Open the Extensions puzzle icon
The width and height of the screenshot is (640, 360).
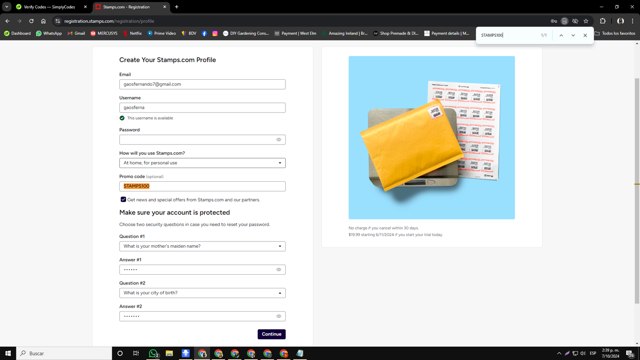(x=603, y=21)
